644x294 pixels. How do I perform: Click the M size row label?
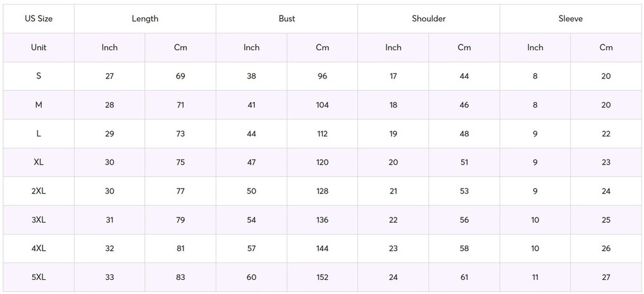click(39, 105)
